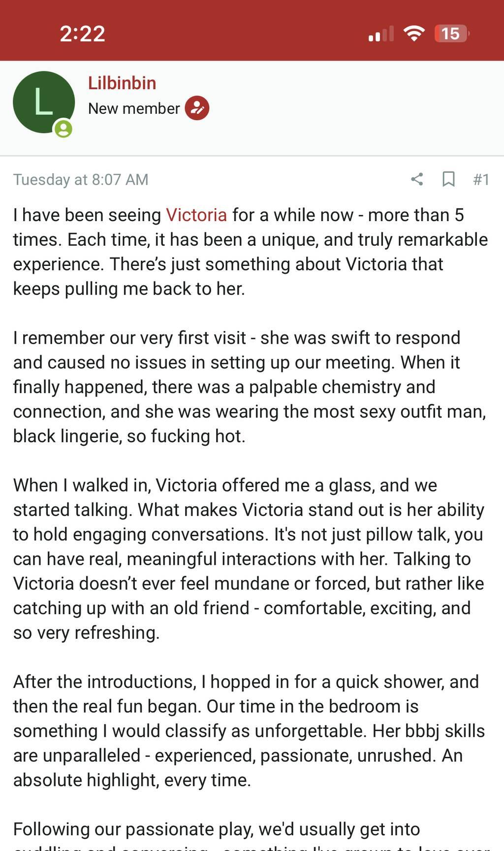The image size is (504, 851).
Task: Bookmark this post with the bookmark icon
Action: 448,179
